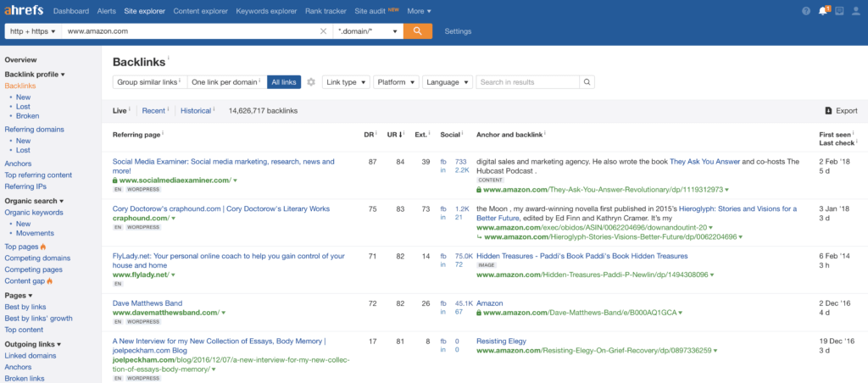The image size is (868, 383).
Task: Click the lock icon beside socialmediaexaminer.com URL
Action: (x=114, y=180)
